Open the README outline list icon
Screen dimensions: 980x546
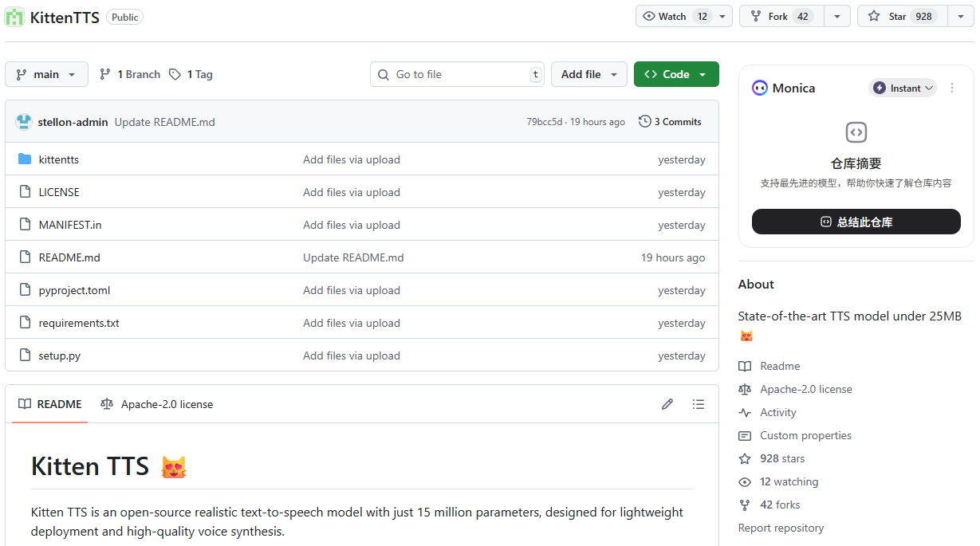point(699,404)
